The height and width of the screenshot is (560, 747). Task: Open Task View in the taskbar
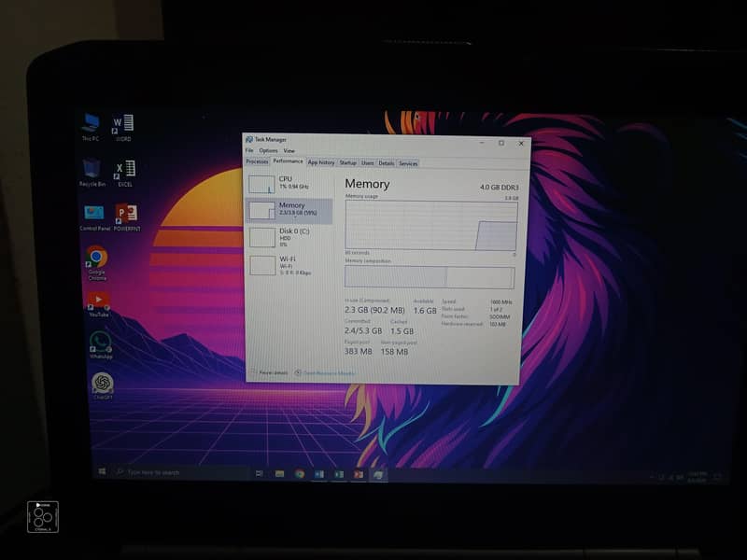[x=260, y=473]
